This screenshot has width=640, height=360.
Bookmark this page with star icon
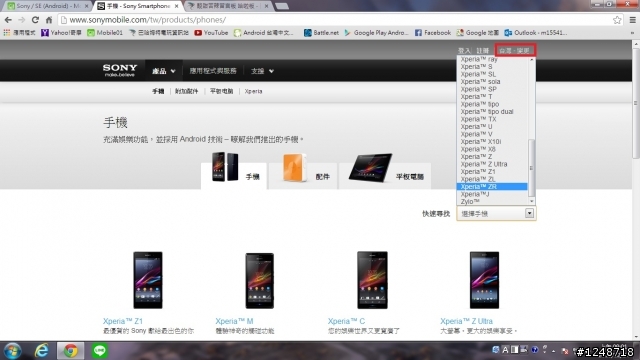pos(617,20)
